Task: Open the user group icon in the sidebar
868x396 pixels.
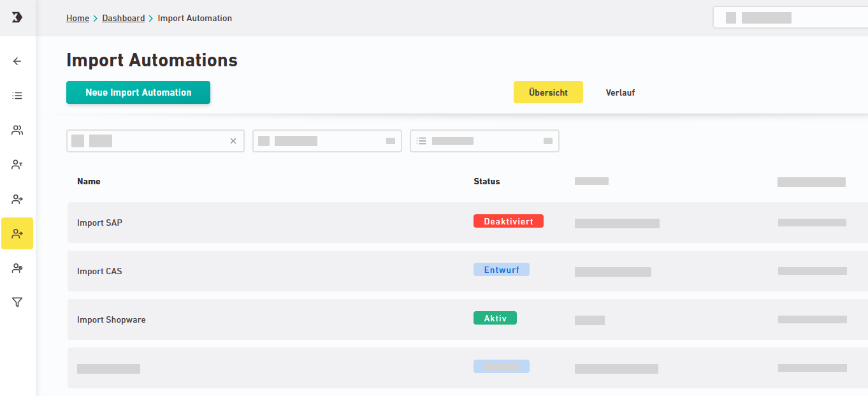Action: click(x=17, y=130)
